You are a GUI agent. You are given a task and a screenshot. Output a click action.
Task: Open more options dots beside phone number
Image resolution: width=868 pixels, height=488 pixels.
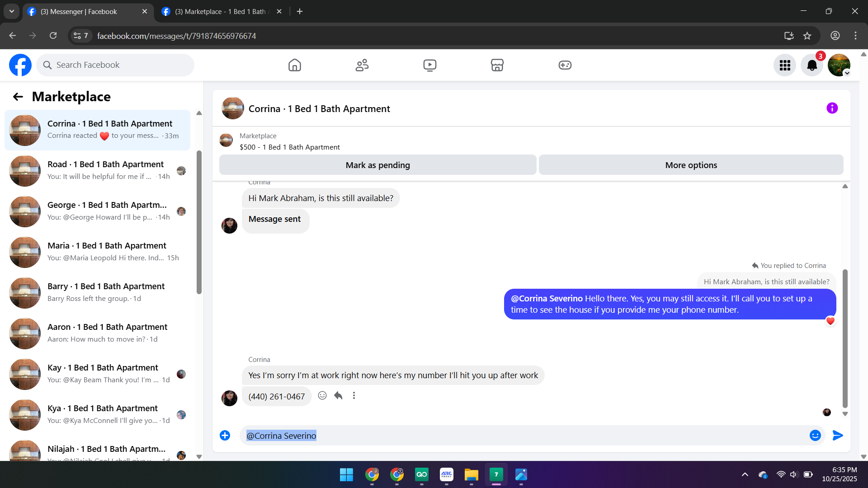354,396
